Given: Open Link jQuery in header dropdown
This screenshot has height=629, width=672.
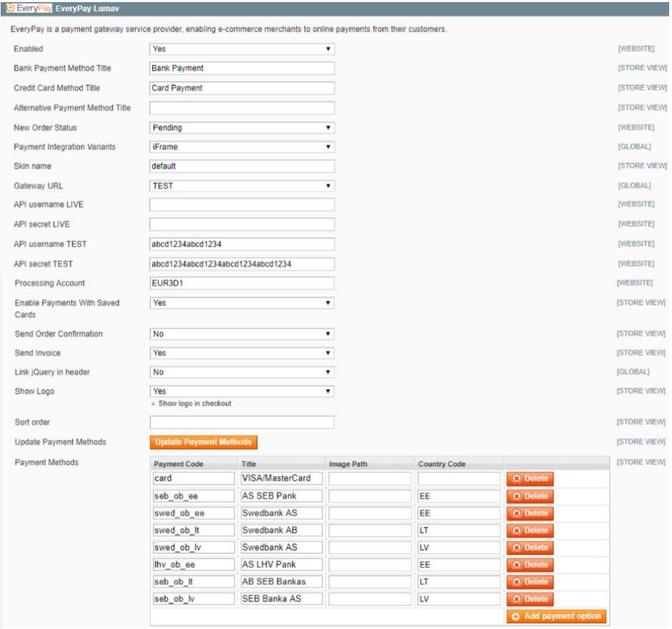Looking at the screenshot, I should point(241,372).
